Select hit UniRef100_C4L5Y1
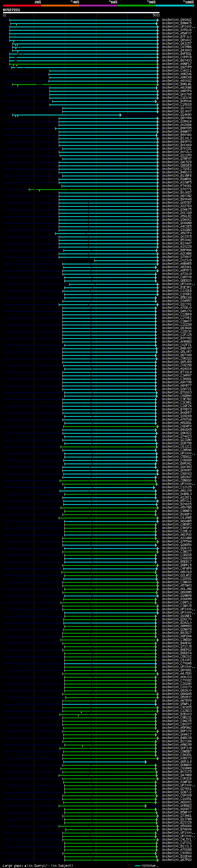The width and height of the screenshot is (197, 868). pos(177,839)
